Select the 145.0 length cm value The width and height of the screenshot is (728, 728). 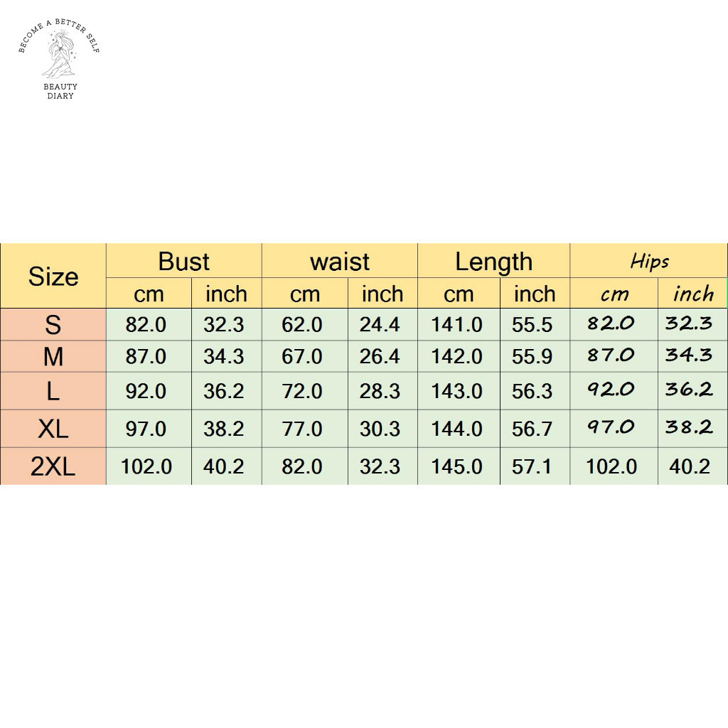[x=457, y=466]
